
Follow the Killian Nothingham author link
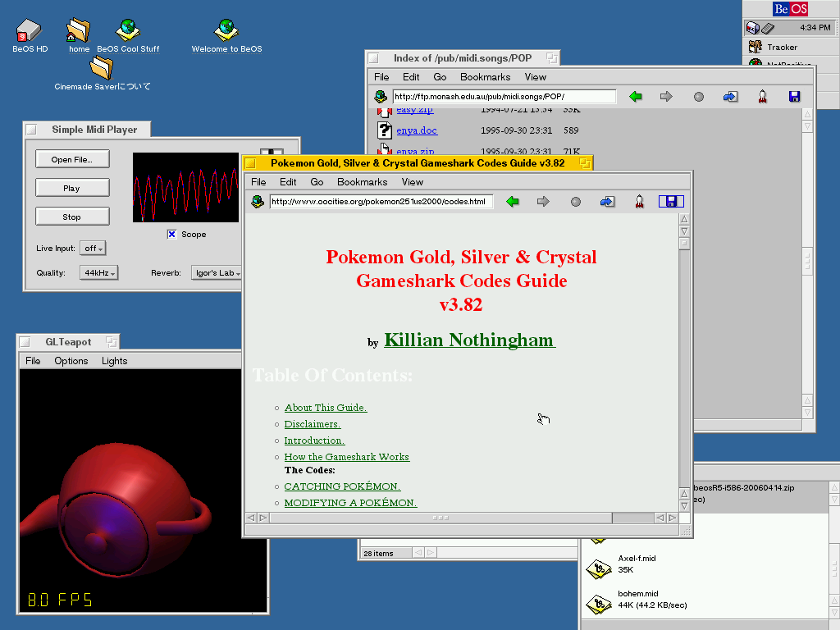pyautogui.click(x=469, y=340)
